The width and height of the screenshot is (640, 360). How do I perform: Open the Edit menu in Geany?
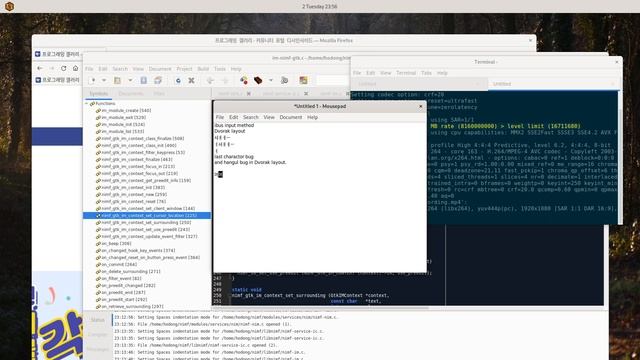(103, 69)
